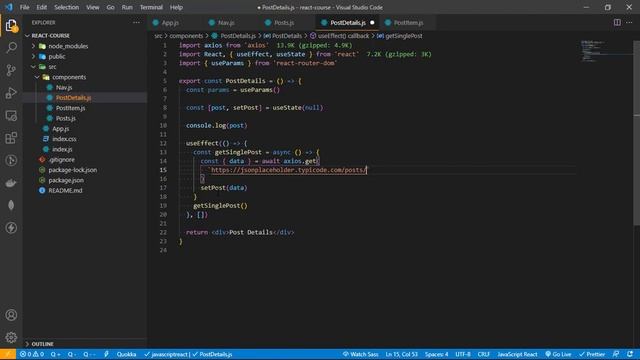Click UTF-8 encoding in status bar
This screenshot has height=360, width=640.
pyautogui.click(x=463, y=354)
